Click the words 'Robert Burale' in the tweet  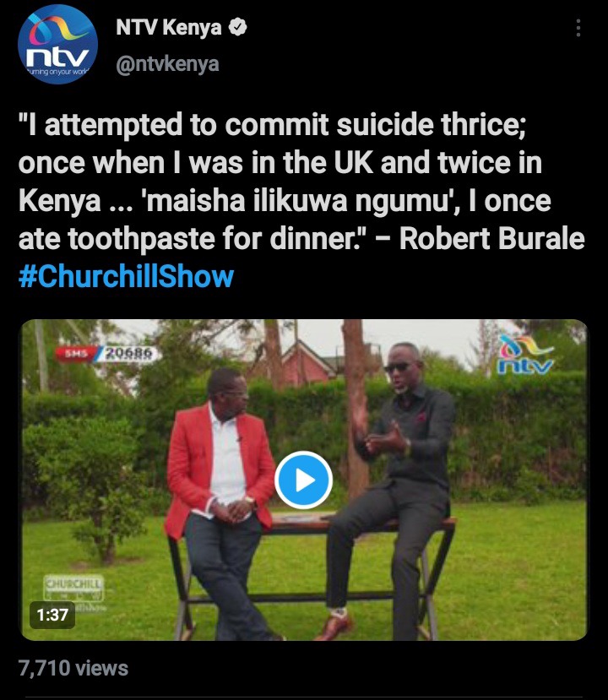coord(491,238)
